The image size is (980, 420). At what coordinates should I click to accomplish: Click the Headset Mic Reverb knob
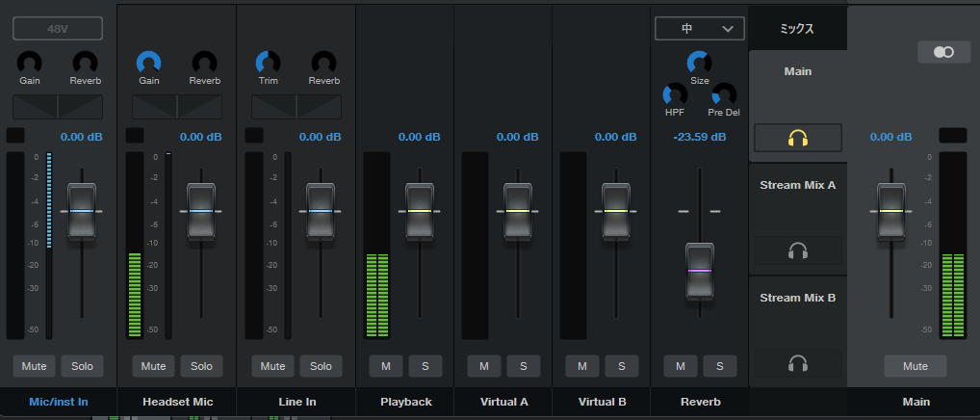click(x=204, y=63)
